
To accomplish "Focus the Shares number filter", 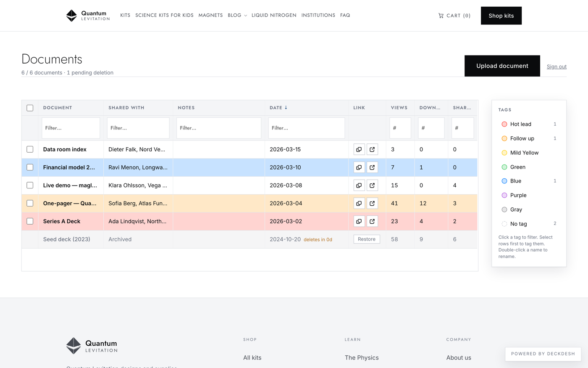I will coord(462,128).
